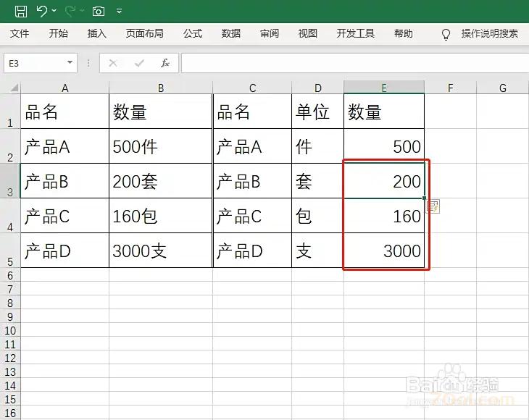Click into the formula bar input area
The width and height of the screenshot is (529, 420).
[x=355, y=63]
